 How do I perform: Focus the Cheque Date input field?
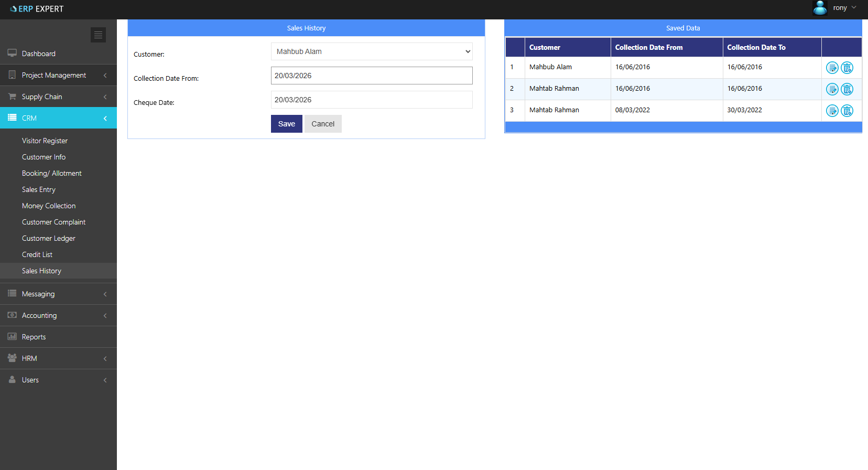coord(372,100)
